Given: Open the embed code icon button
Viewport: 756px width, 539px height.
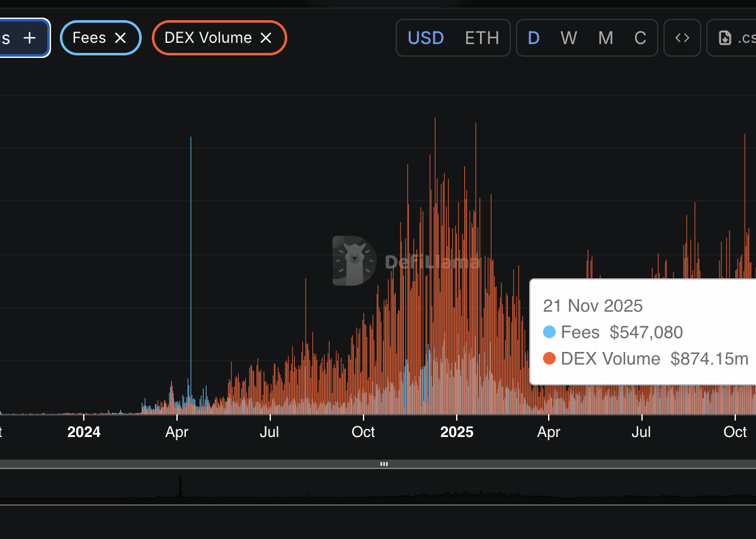Looking at the screenshot, I should pos(682,38).
